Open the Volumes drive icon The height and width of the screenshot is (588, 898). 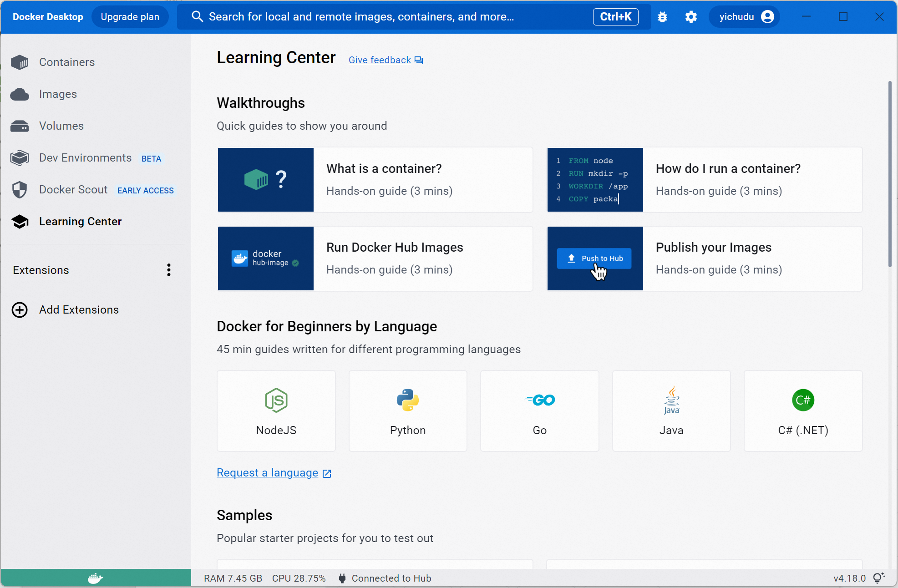pyautogui.click(x=20, y=126)
